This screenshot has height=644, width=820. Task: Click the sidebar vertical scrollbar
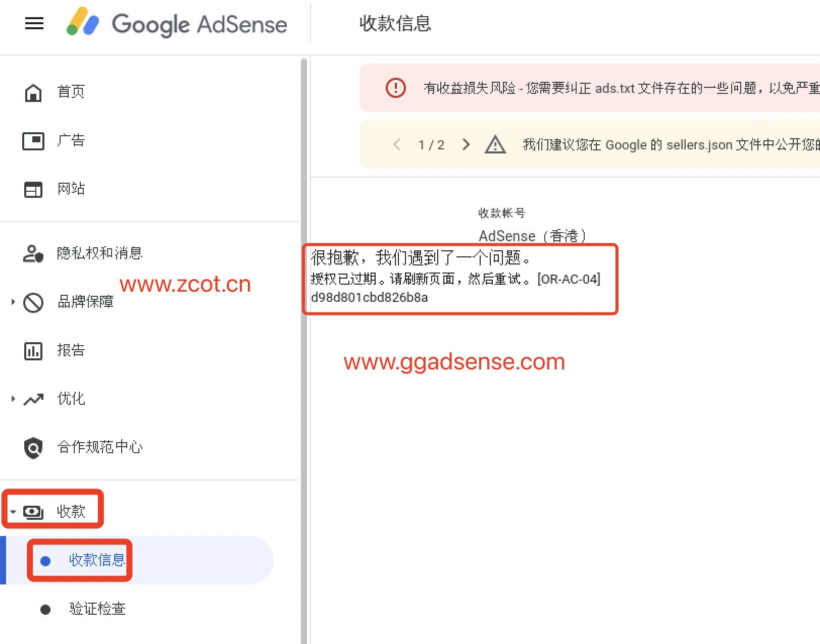pos(304,351)
